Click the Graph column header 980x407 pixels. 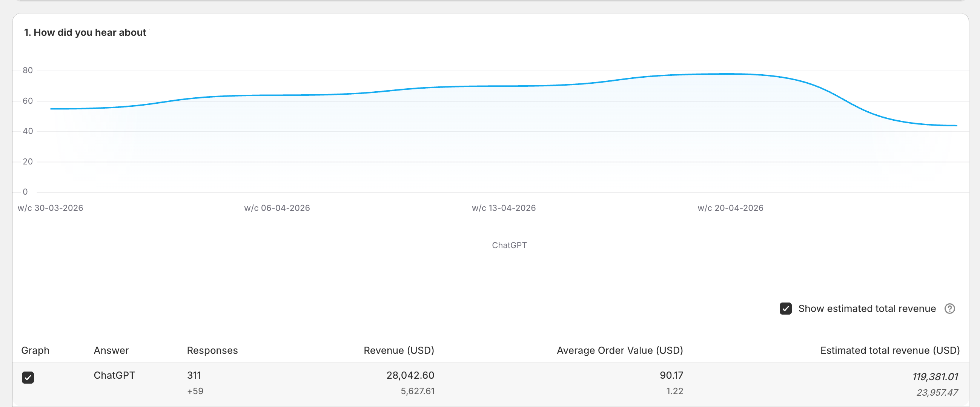(35, 350)
